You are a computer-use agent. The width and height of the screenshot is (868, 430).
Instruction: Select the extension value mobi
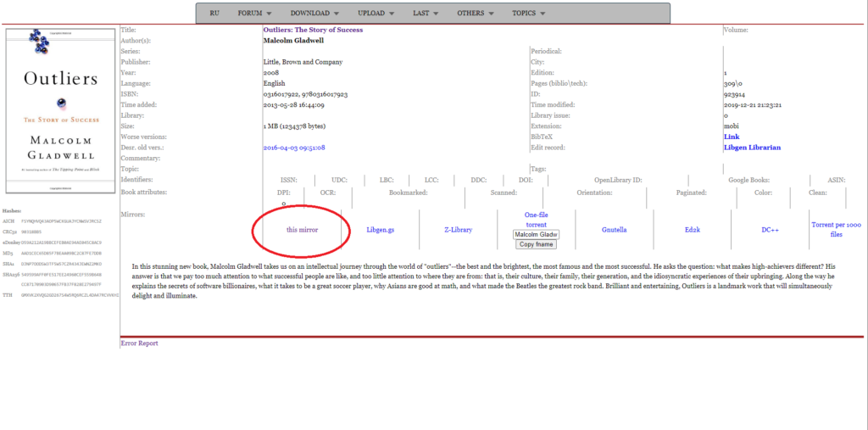pyautogui.click(x=732, y=126)
